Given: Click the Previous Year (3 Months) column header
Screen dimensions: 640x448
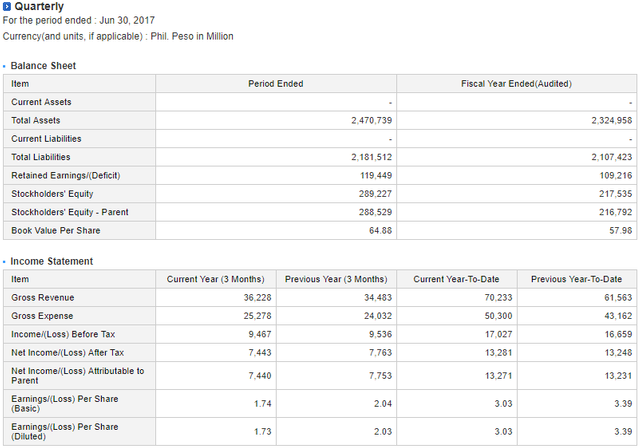Looking at the screenshot, I should pos(336,279).
